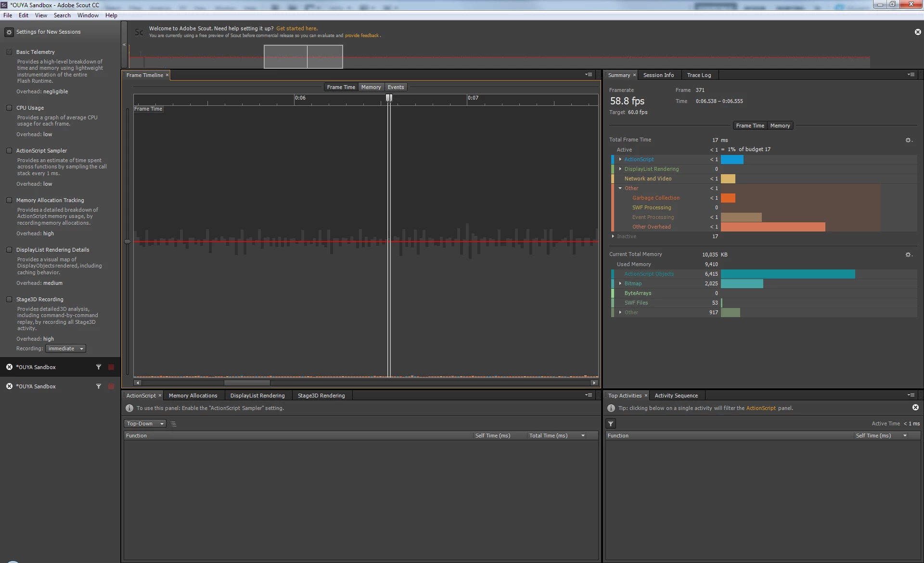Open the Top-Down view dropdown
Viewport: 924px width, 563px height.
145,424
